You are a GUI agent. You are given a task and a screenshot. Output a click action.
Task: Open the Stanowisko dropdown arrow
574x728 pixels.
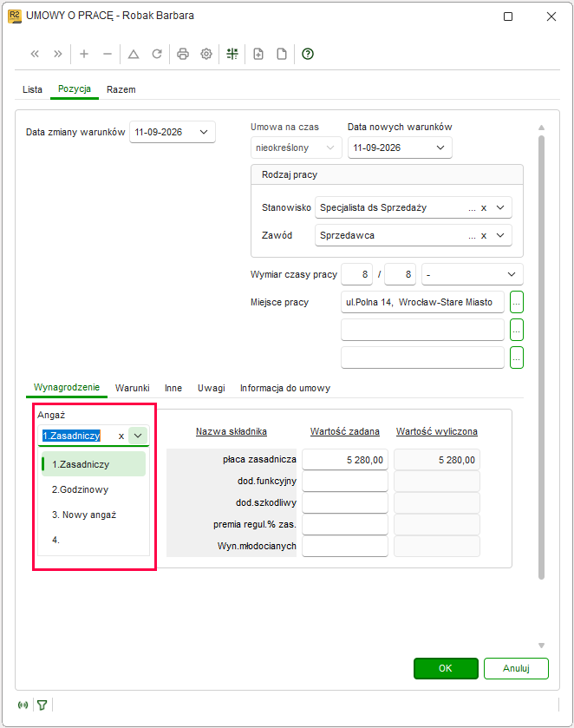pos(500,207)
